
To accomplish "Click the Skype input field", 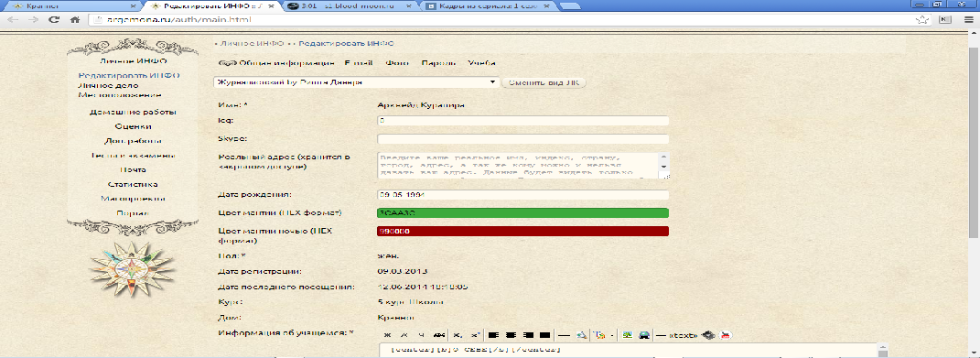I will [523, 138].
